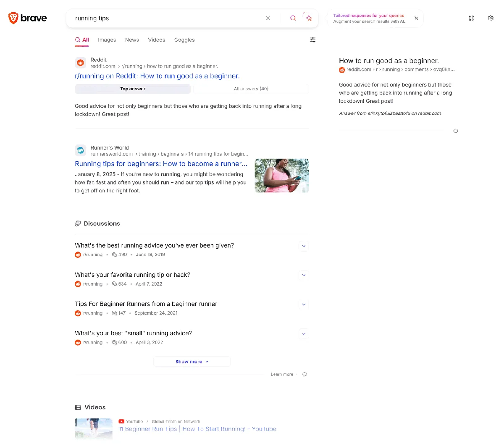Click 'What's your best small running advice?' title

(134, 333)
